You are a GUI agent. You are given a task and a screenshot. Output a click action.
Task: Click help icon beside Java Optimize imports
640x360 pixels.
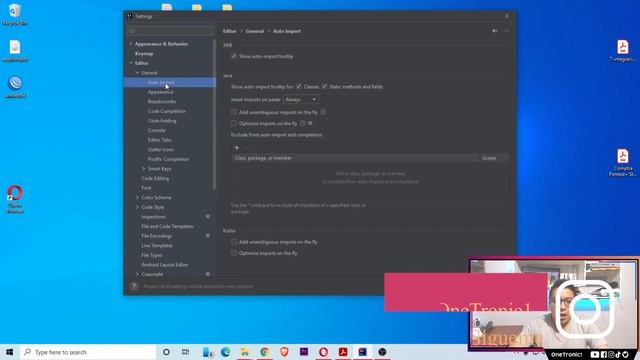303,123
